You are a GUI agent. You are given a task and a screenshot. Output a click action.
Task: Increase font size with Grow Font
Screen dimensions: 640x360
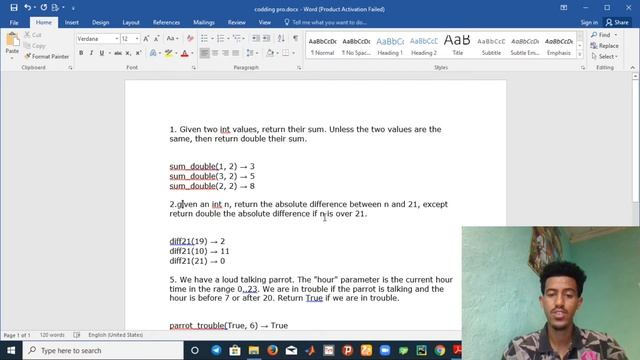146,39
